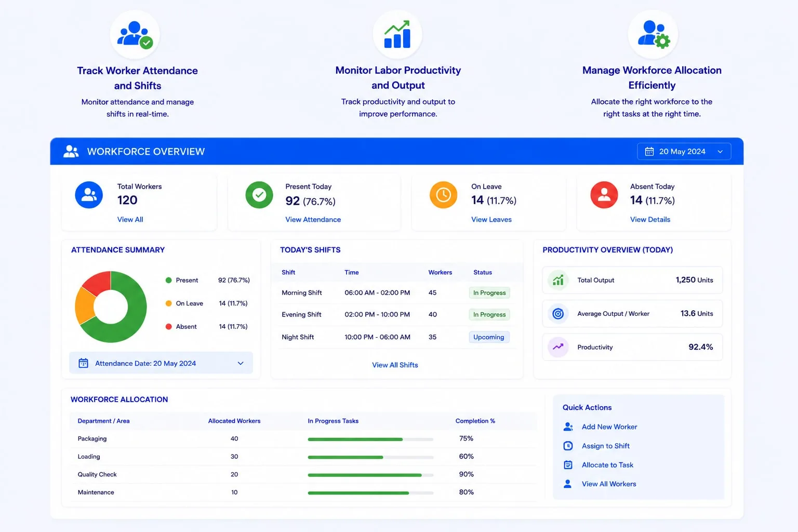The image size is (798, 532).
Task: Click the Completion % column header
Action: [x=475, y=421]
